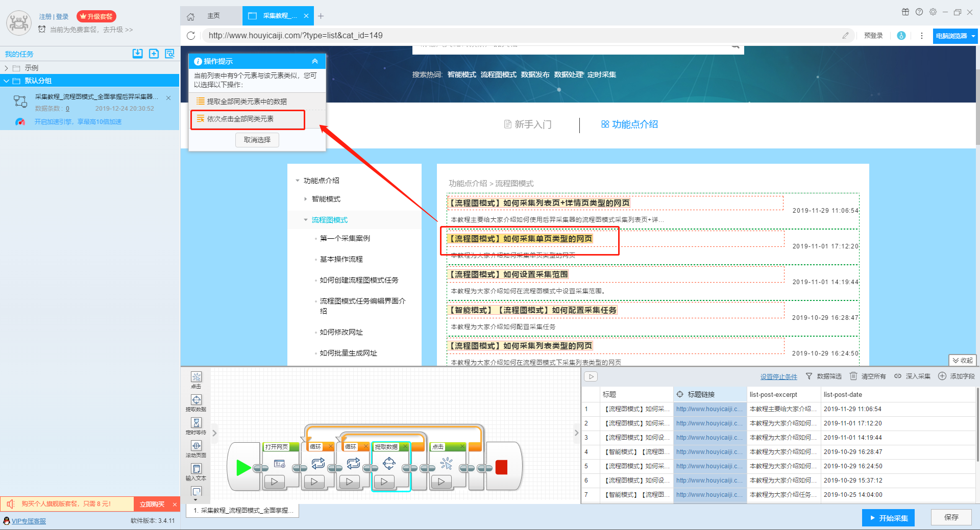Click the 保存 save button
980x530 pixels.
951,517
